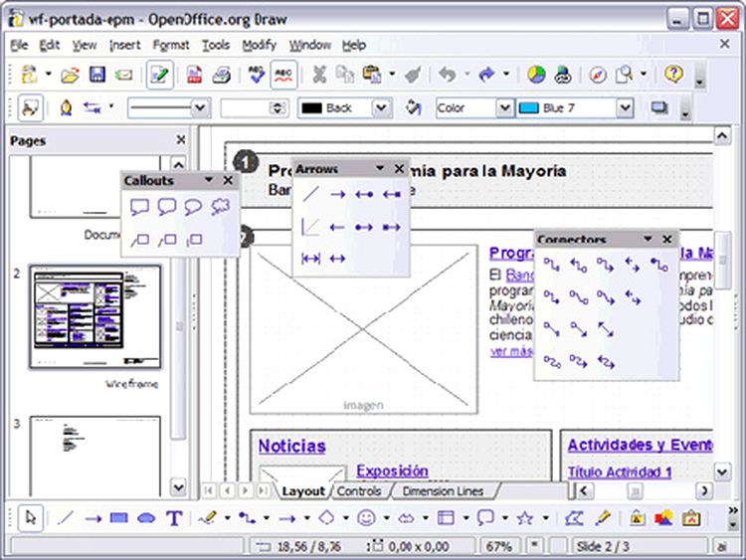The height and width of the screenshot is (560, 746).
Task: Open the File menu
Action: [x=20, y=45]
